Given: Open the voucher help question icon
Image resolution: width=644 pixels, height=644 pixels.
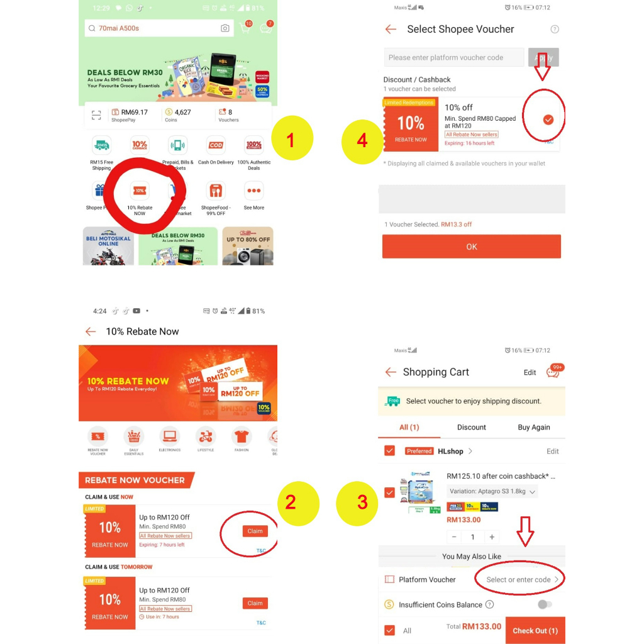Looking at the screenshot, I should click(555, 29).
